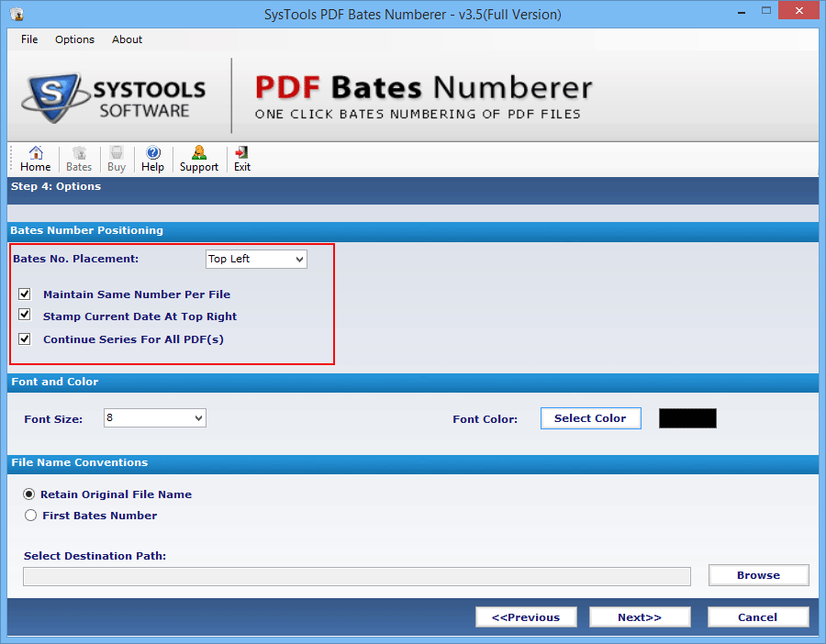This screenshot has width=826, height=644.
Task: Click the application icon in title bar
Action: pos(17,14)
